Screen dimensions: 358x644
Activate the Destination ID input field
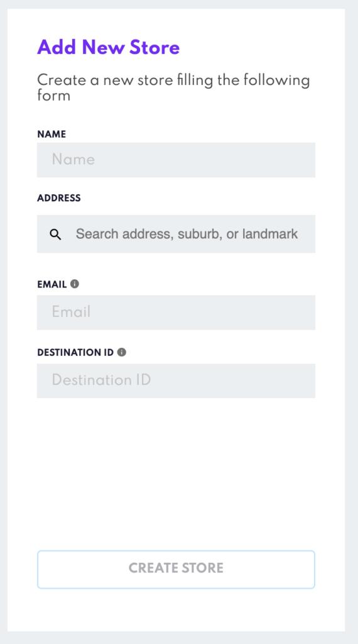click(x=176, y=380)
